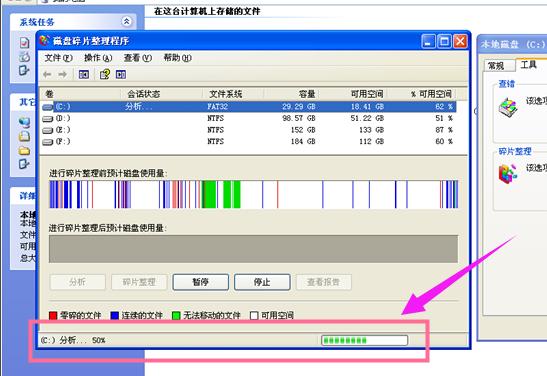The image size is (547, 376).
Task: Click the red 零碎的文件 legend swatch
Action: coord(53,316)
